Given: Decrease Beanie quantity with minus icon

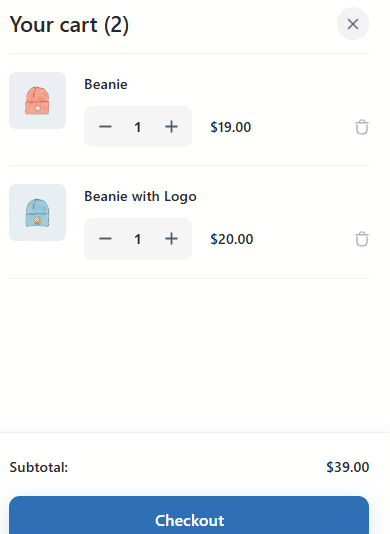Looking at the screenshot, I should click(105, 127).
